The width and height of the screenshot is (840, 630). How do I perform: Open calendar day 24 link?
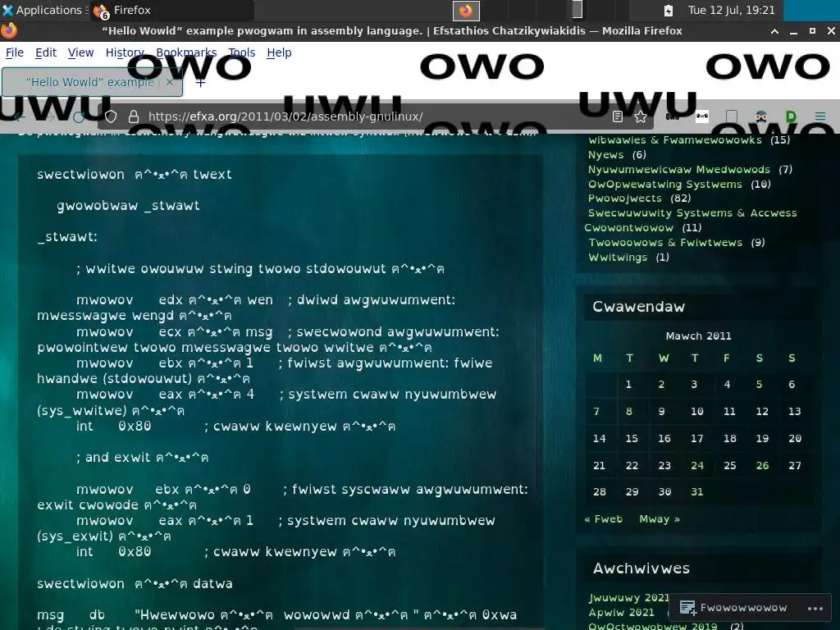[x=697, y=466]
